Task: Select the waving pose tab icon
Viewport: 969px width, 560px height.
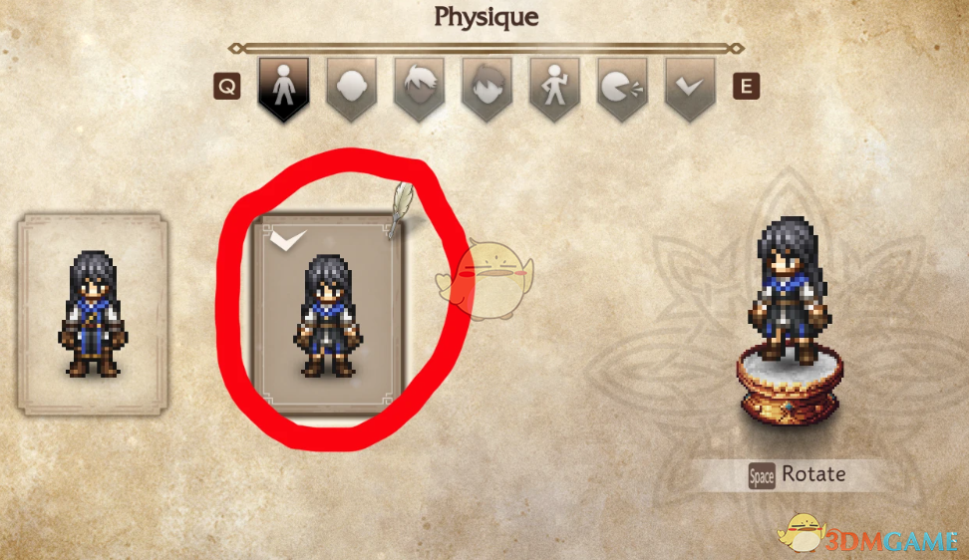Action: (x=554, y=89)
